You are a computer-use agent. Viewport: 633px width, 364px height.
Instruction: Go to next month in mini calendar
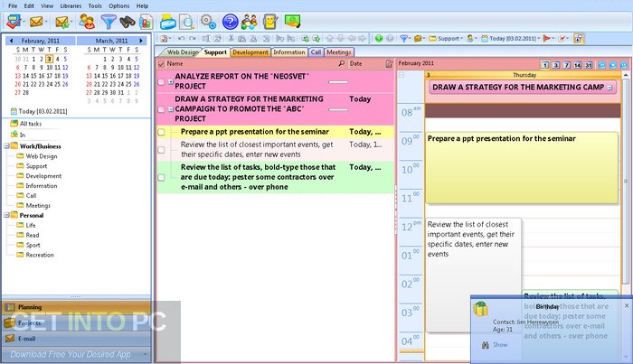(x=141, y=41)
